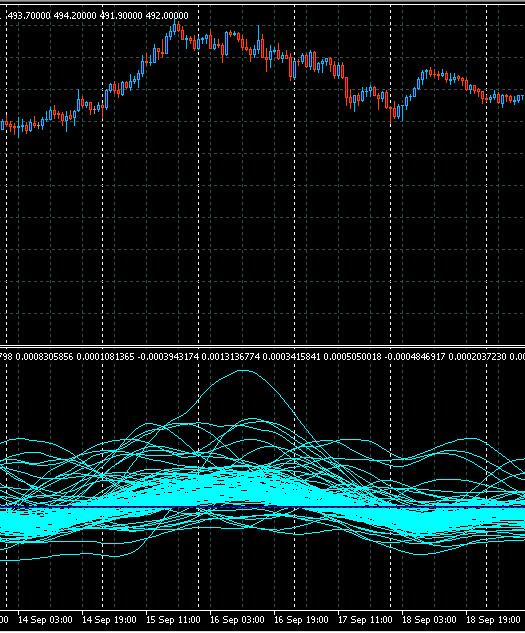This screenshot has height=633, width=525.
Task: Click the highest candlestick at the price peak
Action: (175, 27)
